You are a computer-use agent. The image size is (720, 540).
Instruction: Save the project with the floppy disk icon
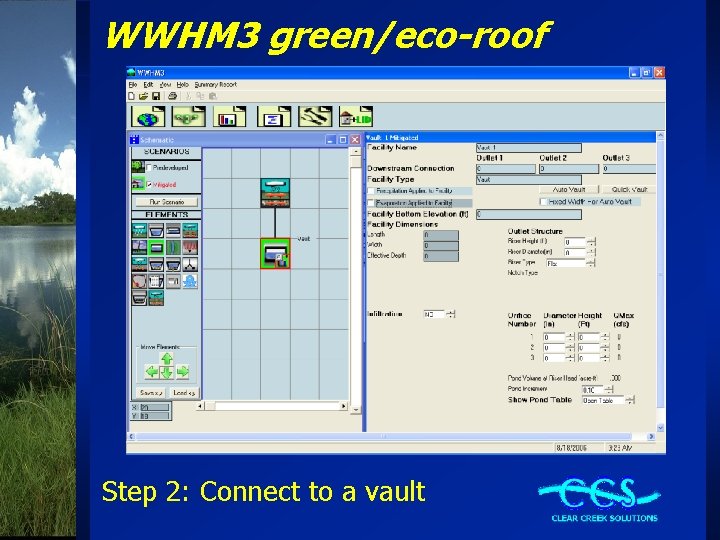click(x=156, y=96)
